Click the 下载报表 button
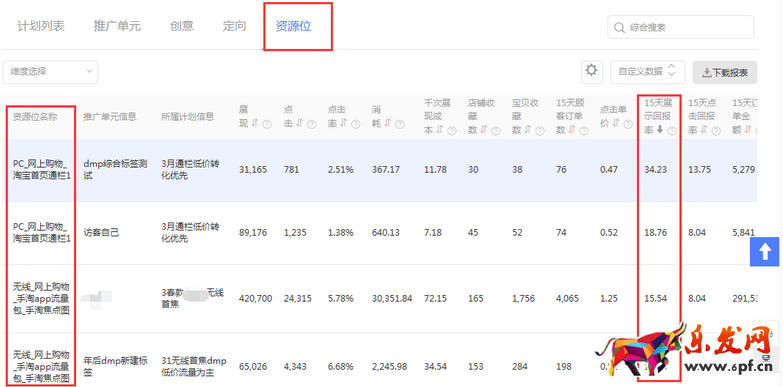This screenshot has height=387, width=783. point(725,72)
